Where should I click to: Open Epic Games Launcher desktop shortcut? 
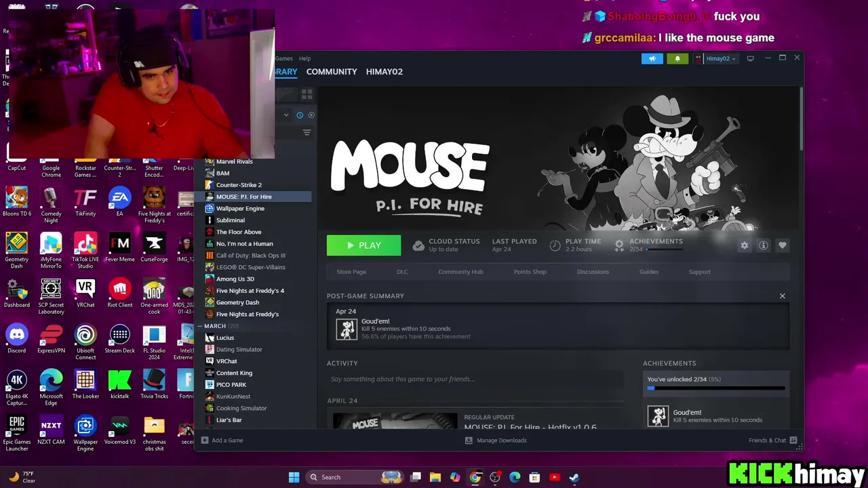pyautogui.click(x=17, y=433)
